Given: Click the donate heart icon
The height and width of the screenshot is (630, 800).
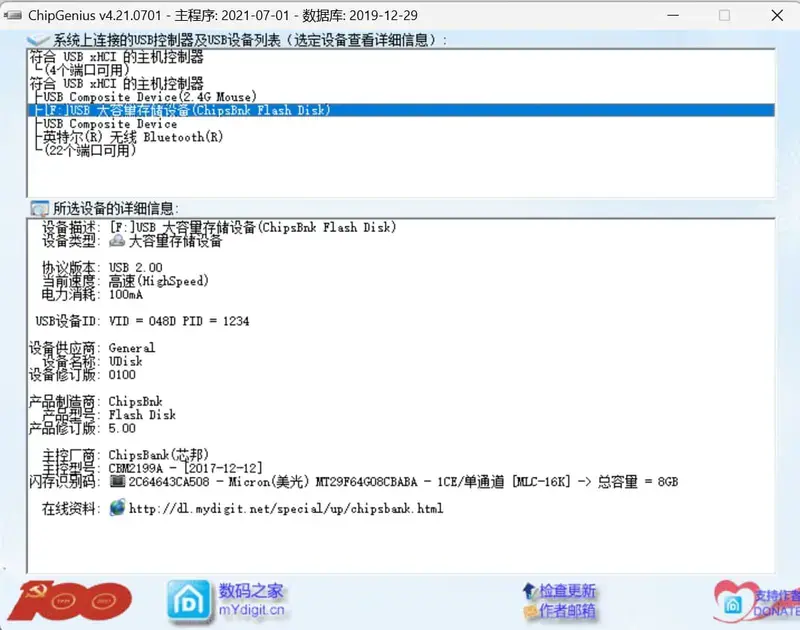Looking at the screenshot, I should (x=734, y=602).
